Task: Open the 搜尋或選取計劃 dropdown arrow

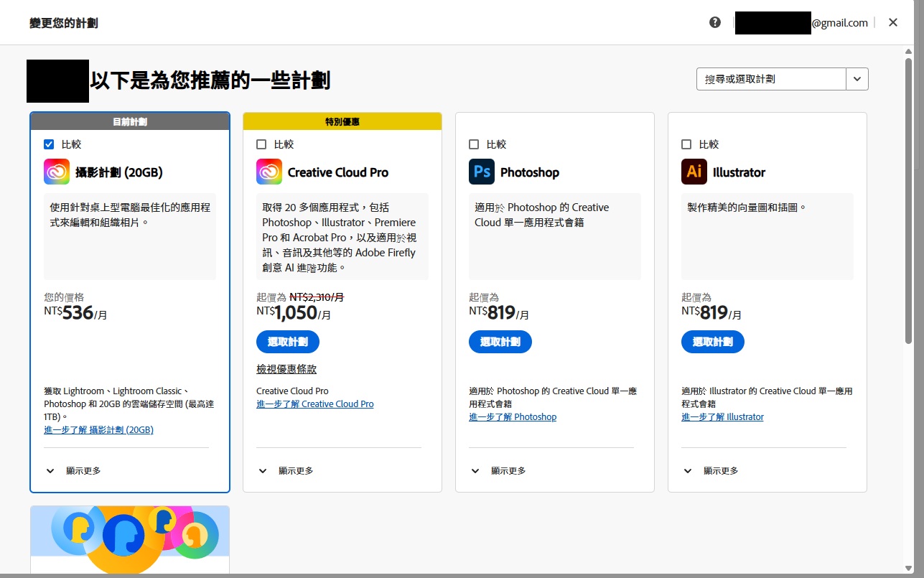Action: (857, 79)
